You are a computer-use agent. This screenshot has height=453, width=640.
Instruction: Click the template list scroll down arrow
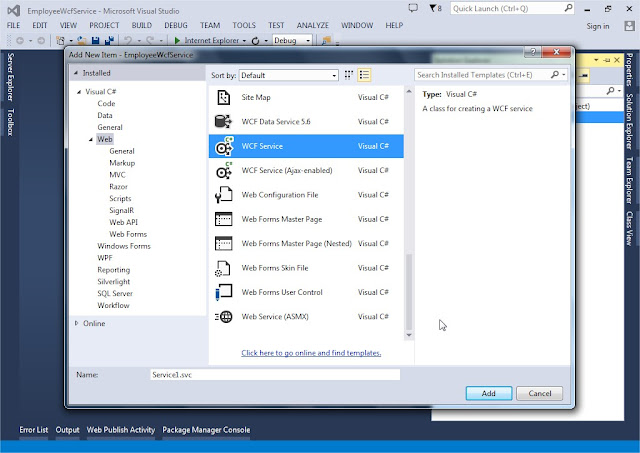pos(409,335)
